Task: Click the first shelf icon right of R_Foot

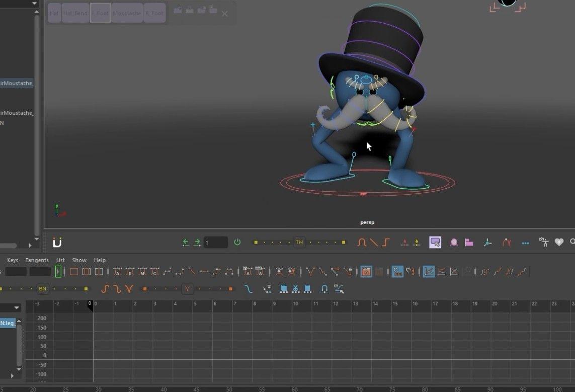Action: [178, 10]
